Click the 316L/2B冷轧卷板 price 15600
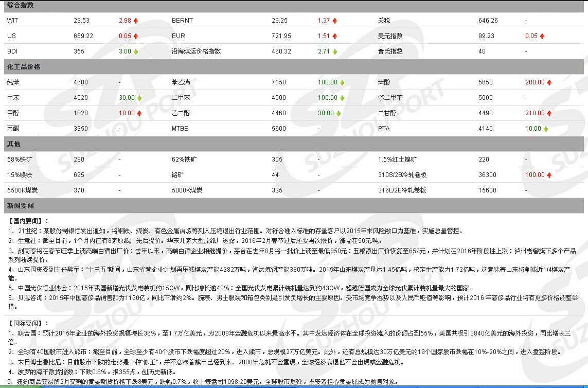 click(x=488, y=190)
